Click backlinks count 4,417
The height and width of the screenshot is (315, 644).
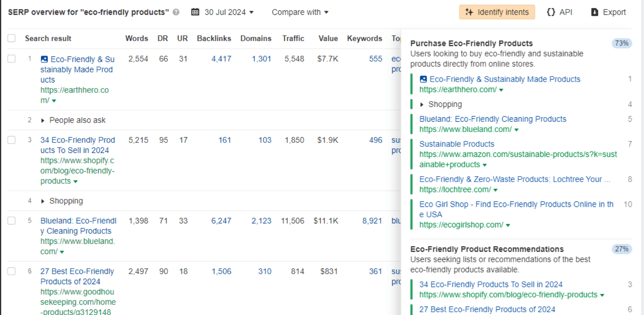(221, 59)
